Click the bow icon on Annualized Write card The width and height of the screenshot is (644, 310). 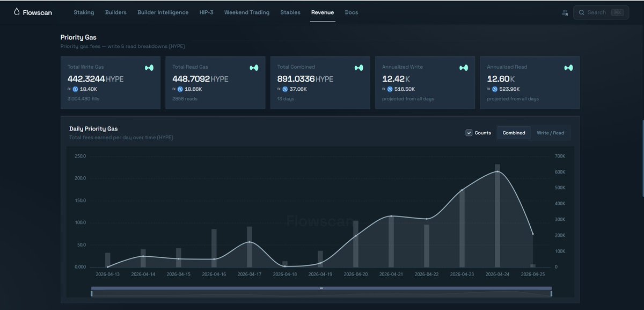pyautogui.click(x=464, y=68)
